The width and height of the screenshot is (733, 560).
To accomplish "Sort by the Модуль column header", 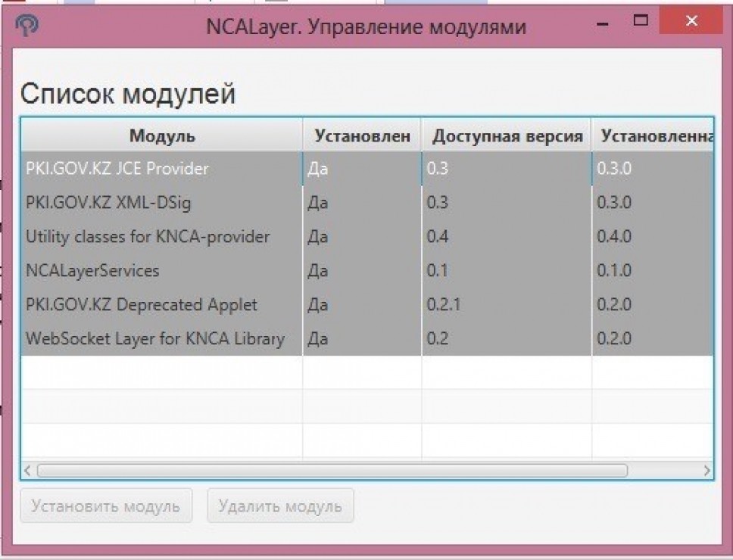I will (162, 135).
